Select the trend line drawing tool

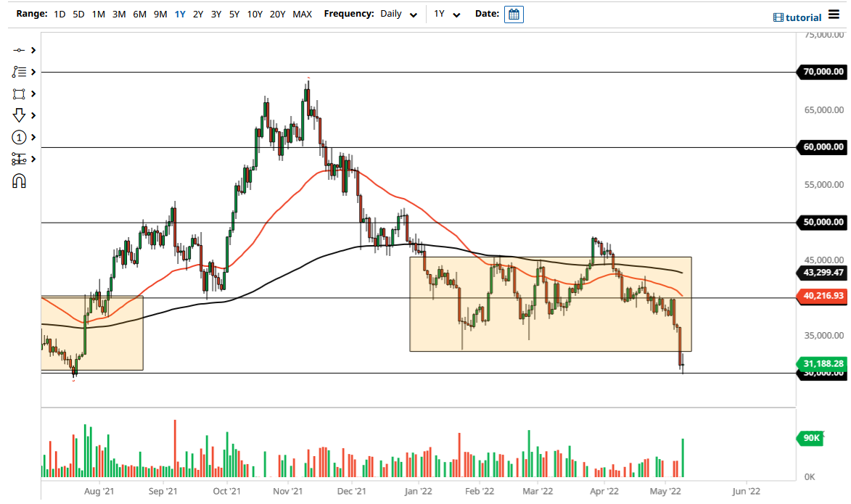point(20,50)
